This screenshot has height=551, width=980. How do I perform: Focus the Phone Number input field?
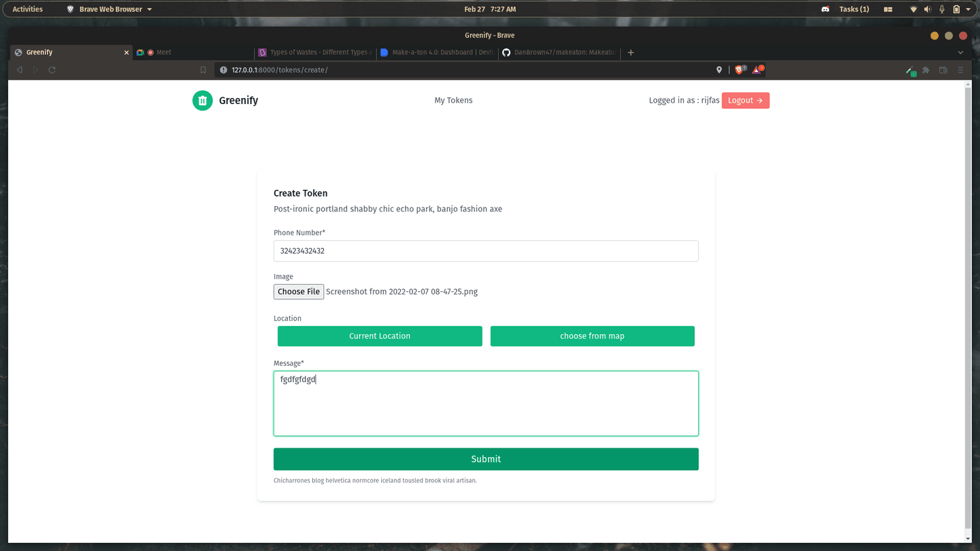click(x=486, y=251)
